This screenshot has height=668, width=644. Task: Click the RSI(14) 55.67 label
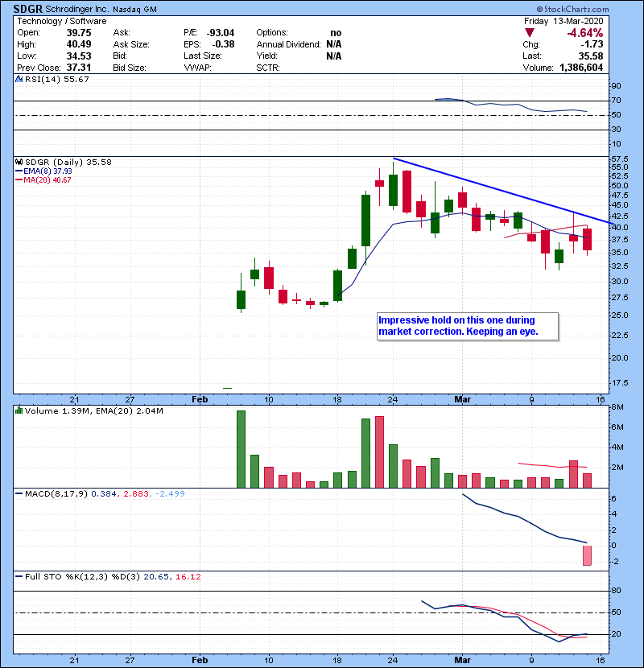pyautogui.click(x=56, y=79)
